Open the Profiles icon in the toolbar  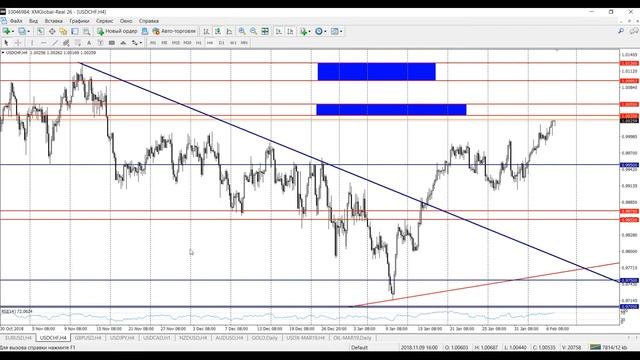[22, 31]
